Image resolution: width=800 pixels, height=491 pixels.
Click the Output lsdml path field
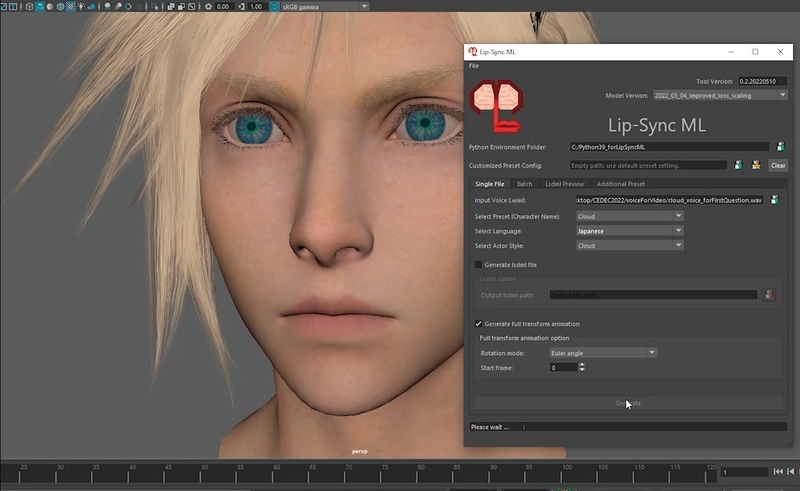pos(653,295)
